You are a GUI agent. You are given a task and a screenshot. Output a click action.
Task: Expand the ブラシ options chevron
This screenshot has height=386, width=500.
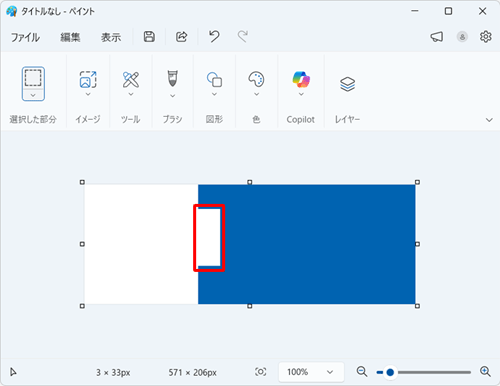click(x=172, y=96)
